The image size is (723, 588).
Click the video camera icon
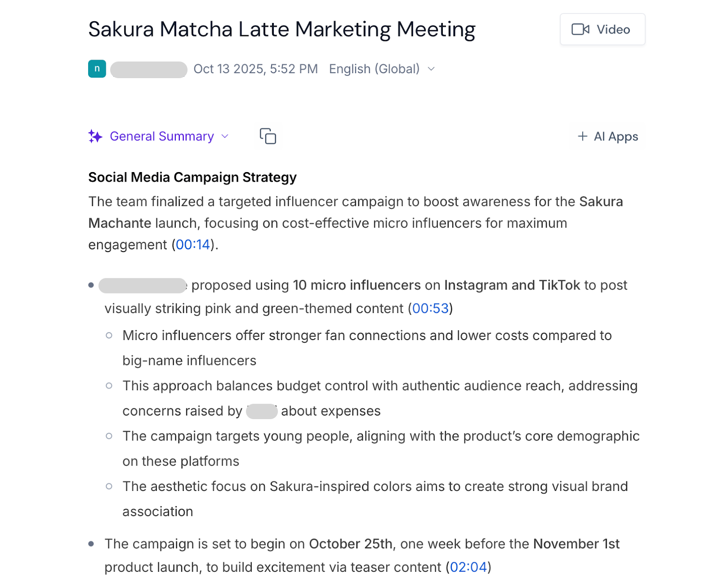pos(580,29)
